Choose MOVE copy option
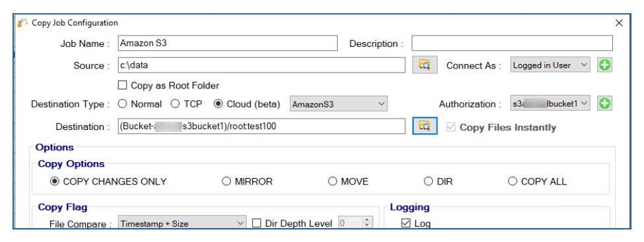This screenshot has height=242, width=644. coord(333,181)
